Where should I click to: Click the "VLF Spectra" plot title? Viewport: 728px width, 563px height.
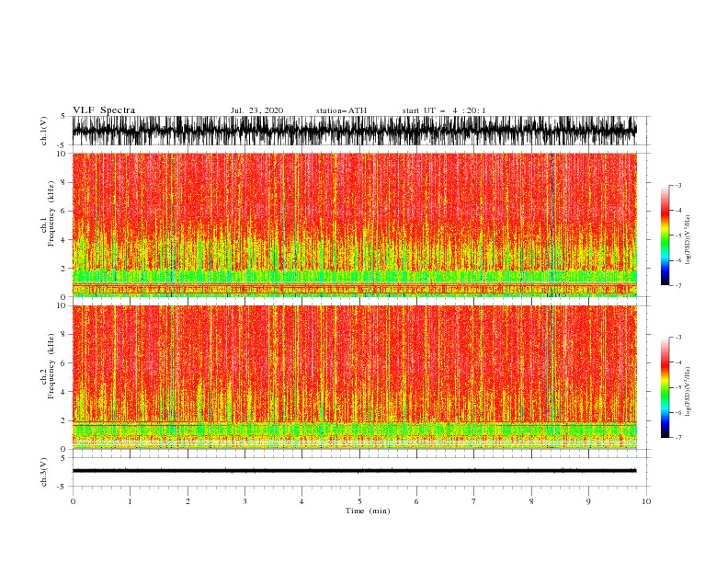(x=104, y=110)
